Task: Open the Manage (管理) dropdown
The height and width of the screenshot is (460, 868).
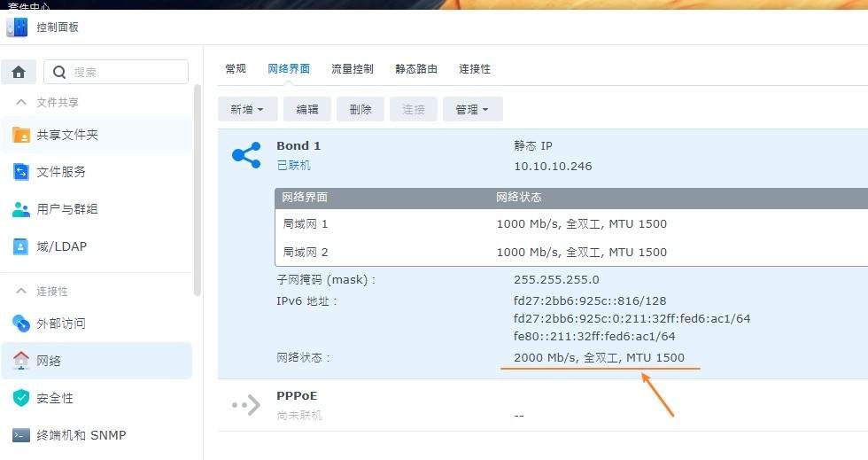Action: pos(472,109)
